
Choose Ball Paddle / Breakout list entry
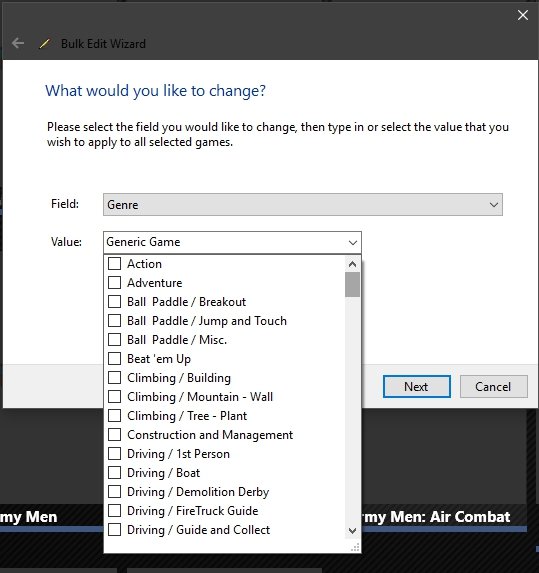(186, 302)
